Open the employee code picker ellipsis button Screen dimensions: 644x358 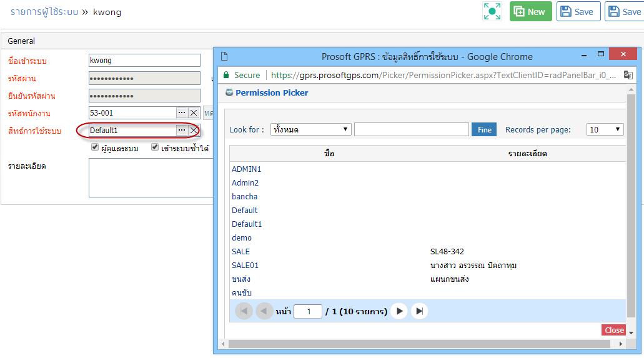(x=182, y=112)
